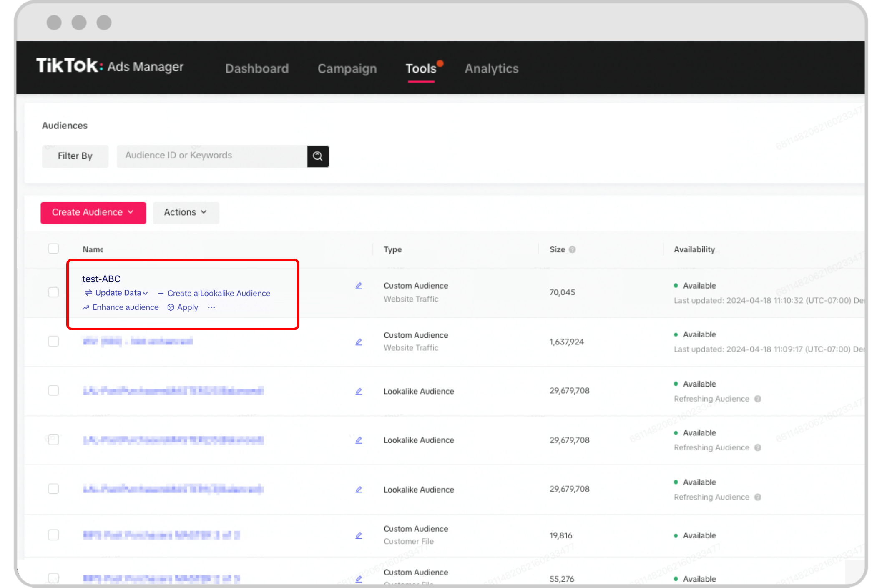The image size is (882, 588).
Task: Click edit pencil for the 19,816 Customer File audience
Action: point(359,535)
